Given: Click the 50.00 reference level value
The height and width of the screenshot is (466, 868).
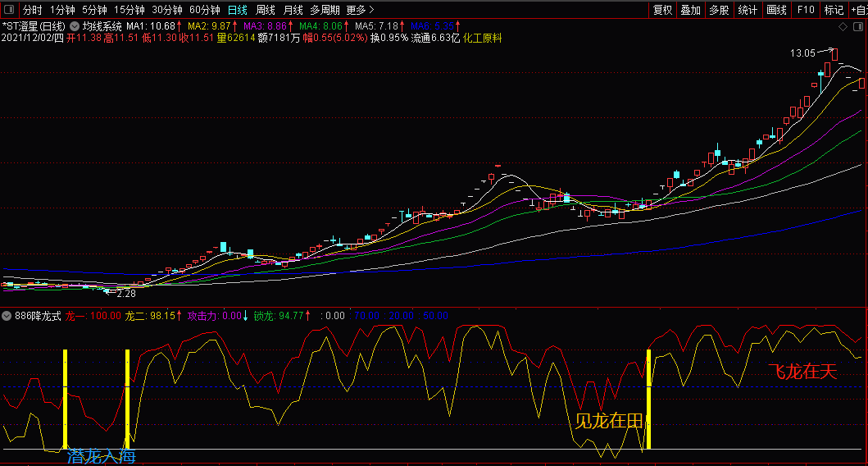Looking at the screenshot, I should pyautogui.click(x=435, y=316).
